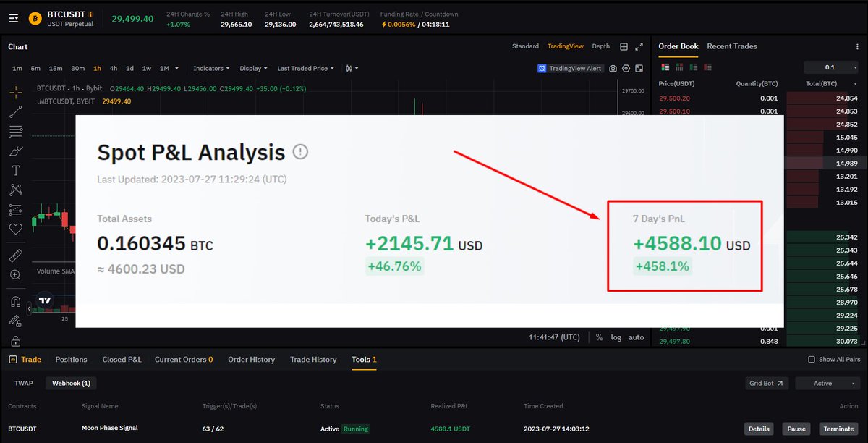The width and height of the screenshot is (868, 443).
Task: Select the 4h timeframe
Action: pos(114,68)
